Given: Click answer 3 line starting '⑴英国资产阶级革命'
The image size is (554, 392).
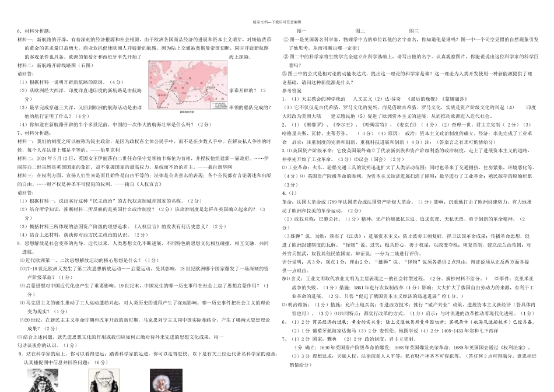Looking at the screenshot, I should 406,150.
